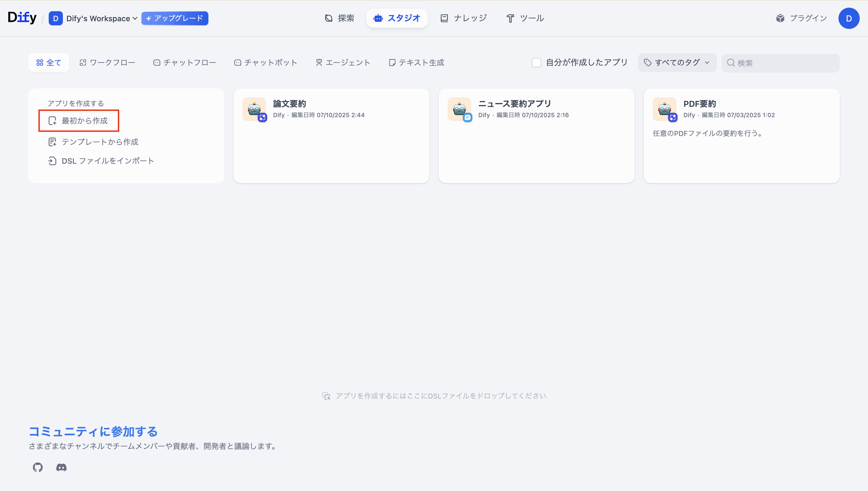Click the 論文要約 app robot thumbnail icon
Image resolution: width=868 pixels, height=491 pixels.
click(255, 109)
